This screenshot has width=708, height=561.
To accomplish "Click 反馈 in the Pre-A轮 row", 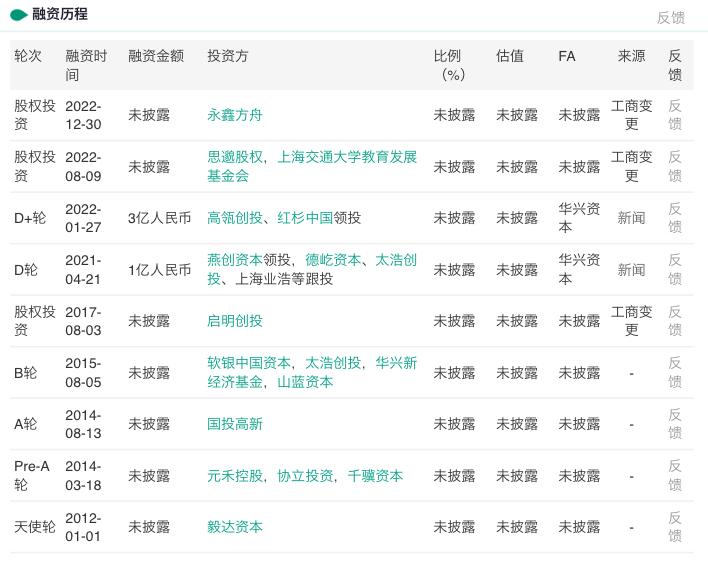I will [x=675, y=476].
